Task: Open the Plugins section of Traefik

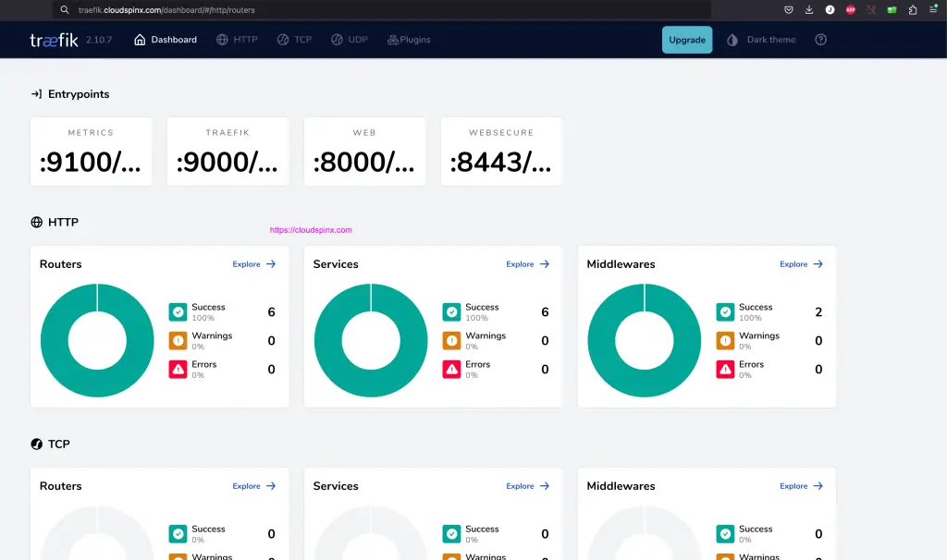Action: pyautogui.click(x=409, y=40)
